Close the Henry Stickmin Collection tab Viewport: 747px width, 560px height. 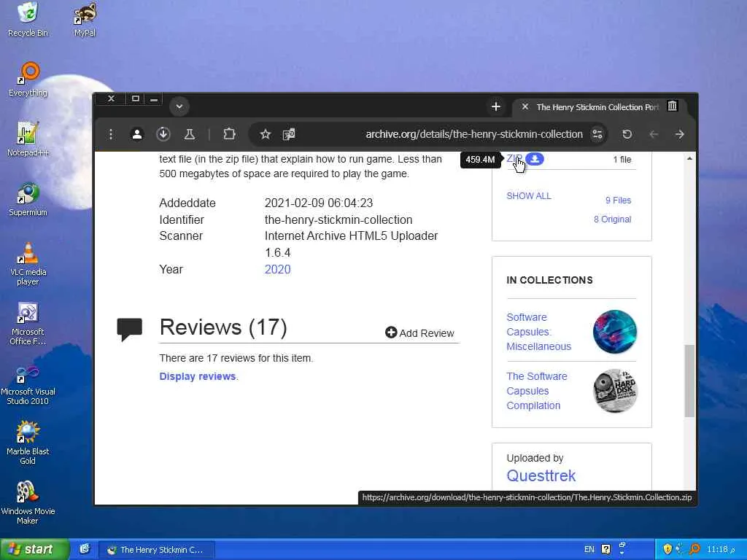pyautogui.click(x=525, y=106)
